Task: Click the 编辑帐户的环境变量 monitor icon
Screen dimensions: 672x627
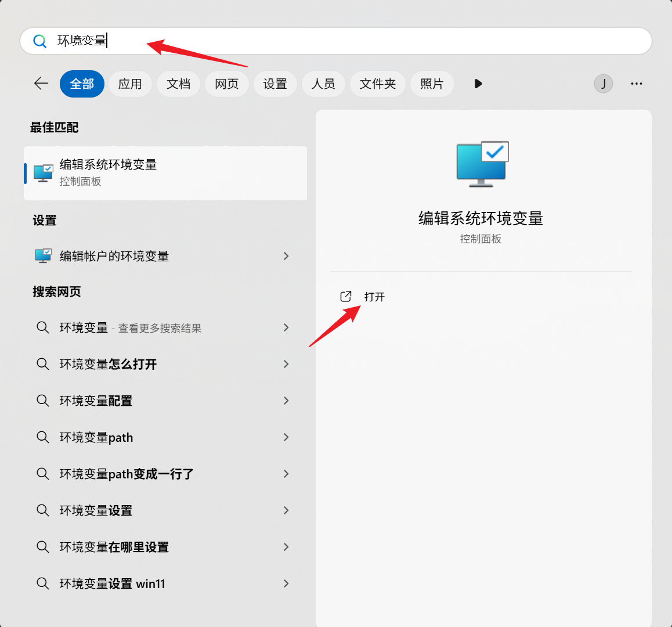Action: coord(43,255)
